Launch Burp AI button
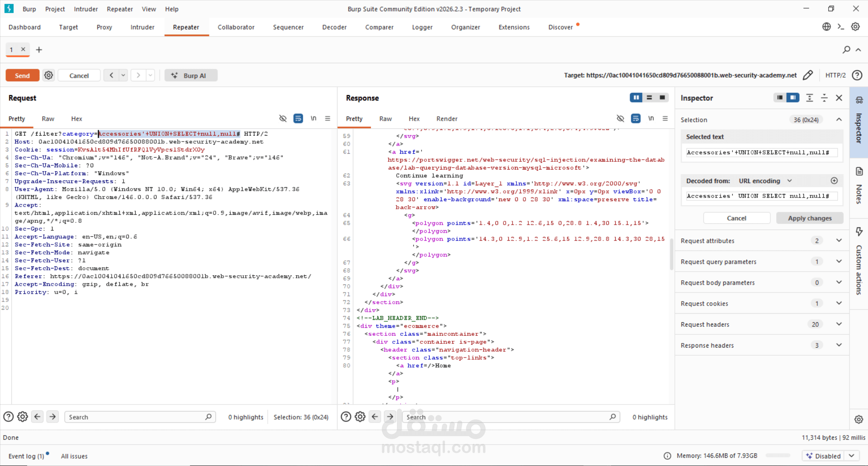868x466 pixels. (x=191, y=75)
